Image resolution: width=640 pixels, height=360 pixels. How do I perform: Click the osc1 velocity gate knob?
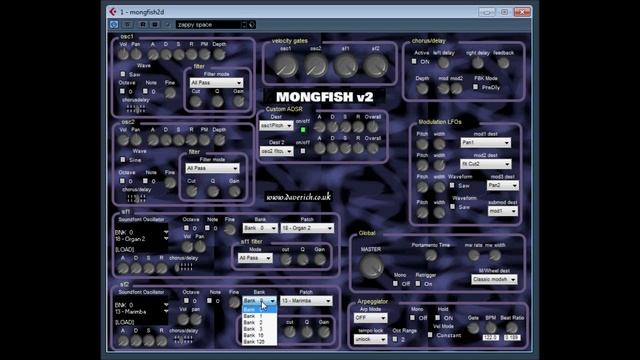(x=286, y=66)
